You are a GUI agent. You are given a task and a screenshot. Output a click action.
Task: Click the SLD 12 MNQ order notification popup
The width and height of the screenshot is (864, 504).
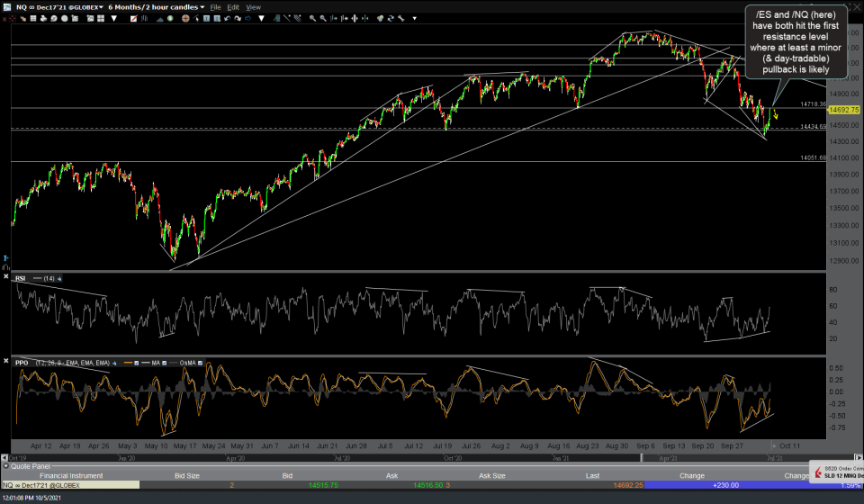pyautogui.click(x=838, y=472)
